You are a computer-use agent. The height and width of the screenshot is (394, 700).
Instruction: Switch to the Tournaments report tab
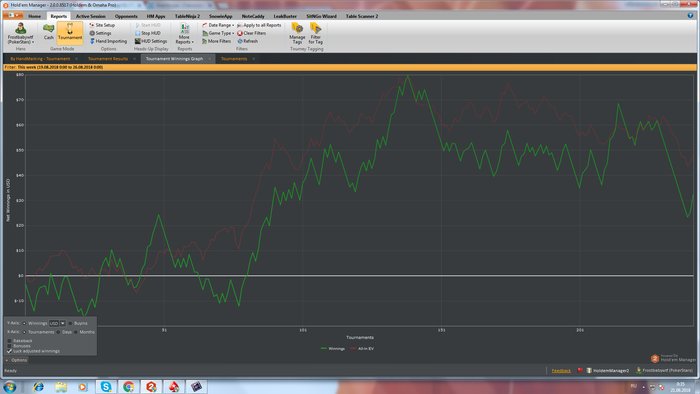pyautogui.click(x=234, y=59)
